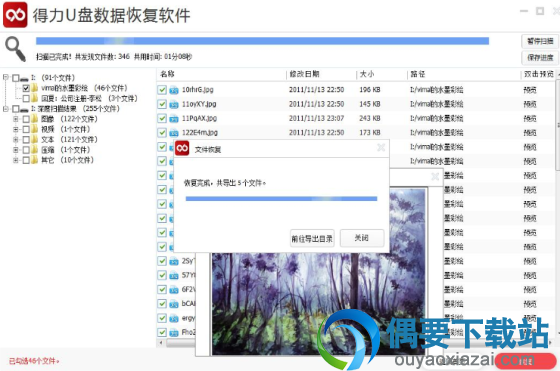The height and width of the screenshot is (371, 560).
Task: Expand the 视频 tree node
Action: (x=15, y=129)
